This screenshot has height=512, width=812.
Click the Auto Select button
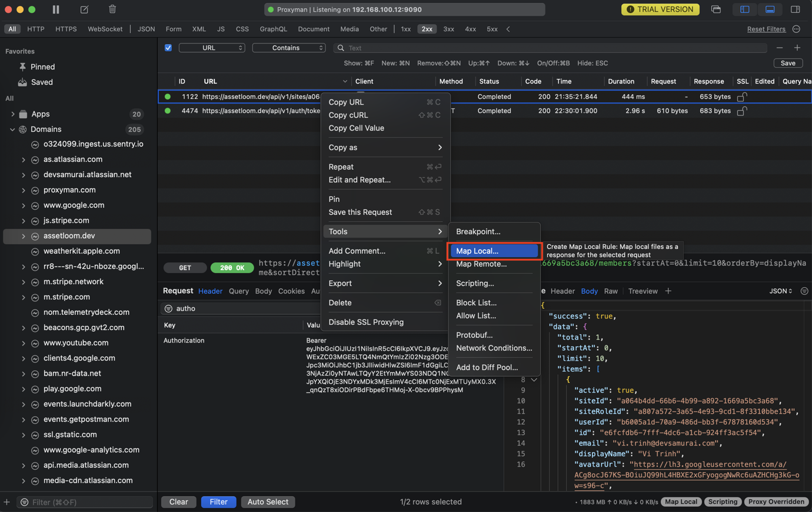(x=268, y=502)
